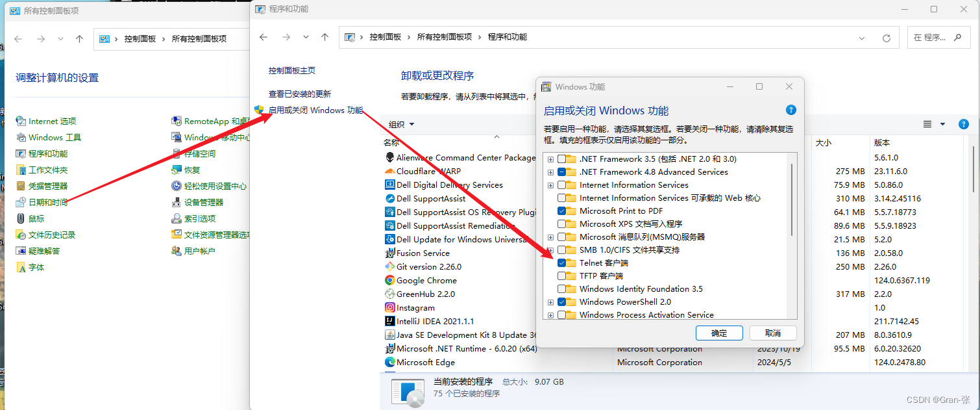Expand .NET Framework 3.5 tree node
The width and height of the screenshot is (980, 410).
tap(550, 159)
